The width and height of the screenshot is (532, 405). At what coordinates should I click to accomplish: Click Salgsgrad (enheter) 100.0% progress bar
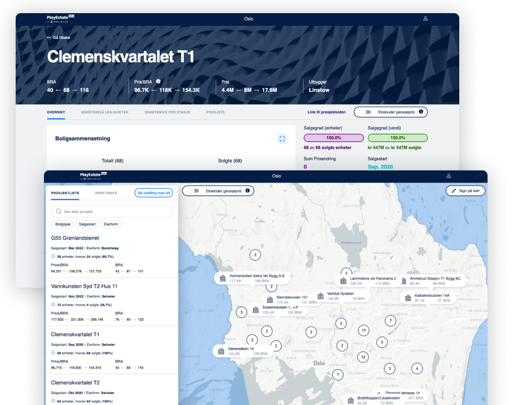coord(333,138)
